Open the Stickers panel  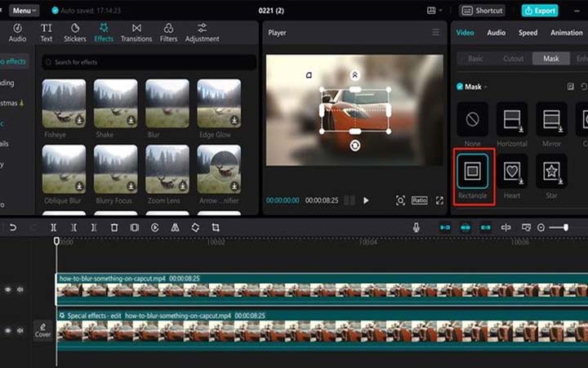74,33
